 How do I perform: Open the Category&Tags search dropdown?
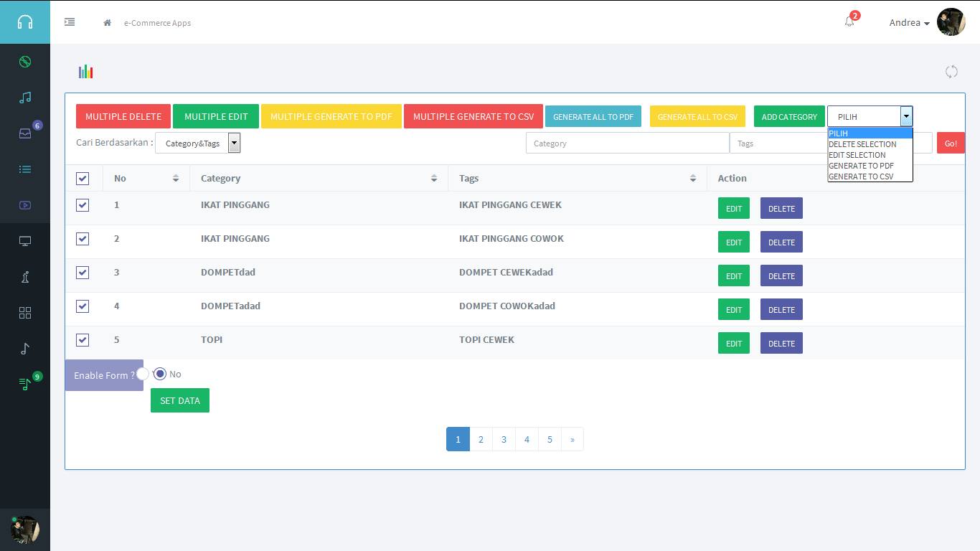197,143
